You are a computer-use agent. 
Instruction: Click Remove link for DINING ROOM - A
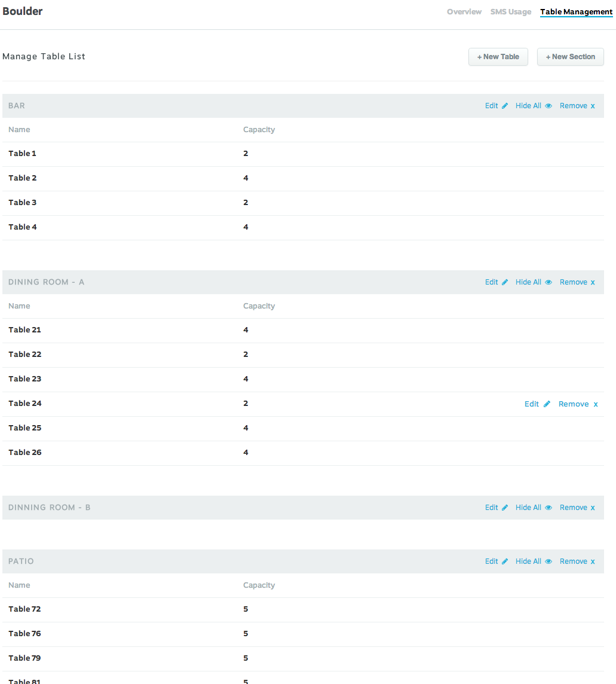(573, 282)
